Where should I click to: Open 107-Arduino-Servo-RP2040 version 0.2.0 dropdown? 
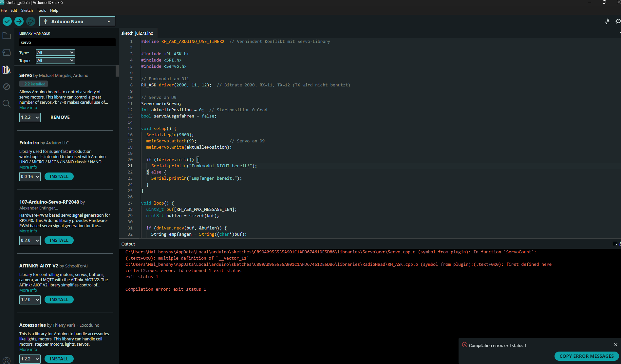pyautogui.click(x=30, y=240)
